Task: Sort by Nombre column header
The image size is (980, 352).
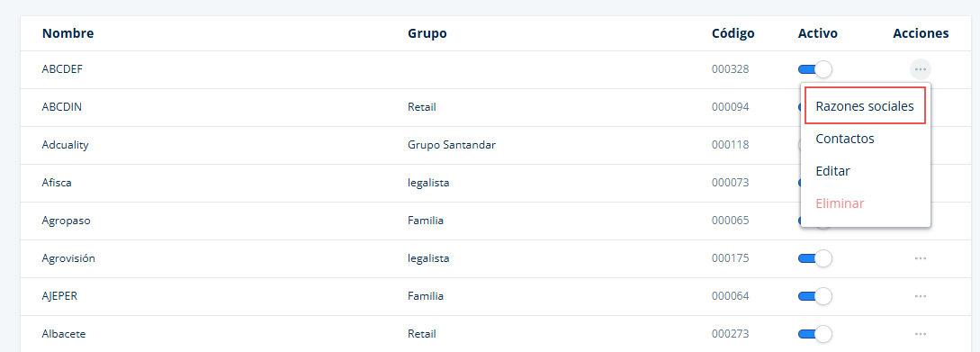Action: tap(67, 33)
